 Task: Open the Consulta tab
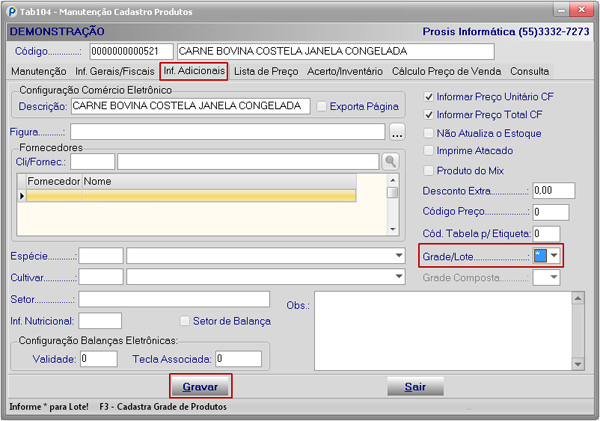point(530,72)
